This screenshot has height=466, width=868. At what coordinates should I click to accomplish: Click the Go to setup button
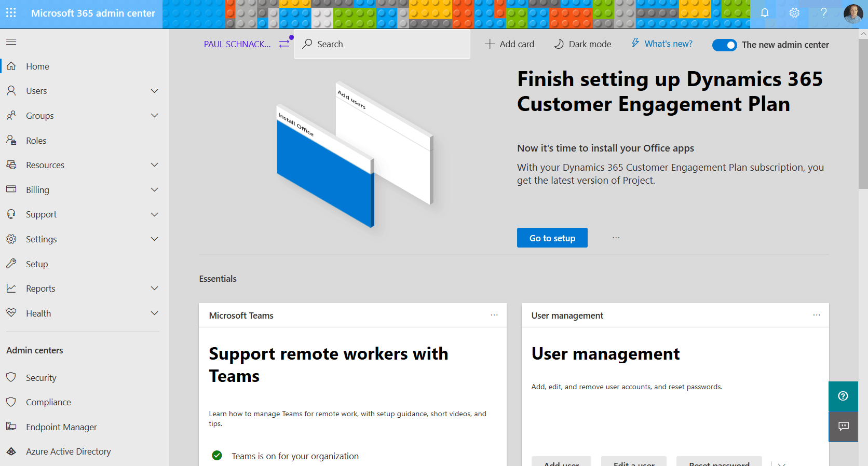coord(552,238)
